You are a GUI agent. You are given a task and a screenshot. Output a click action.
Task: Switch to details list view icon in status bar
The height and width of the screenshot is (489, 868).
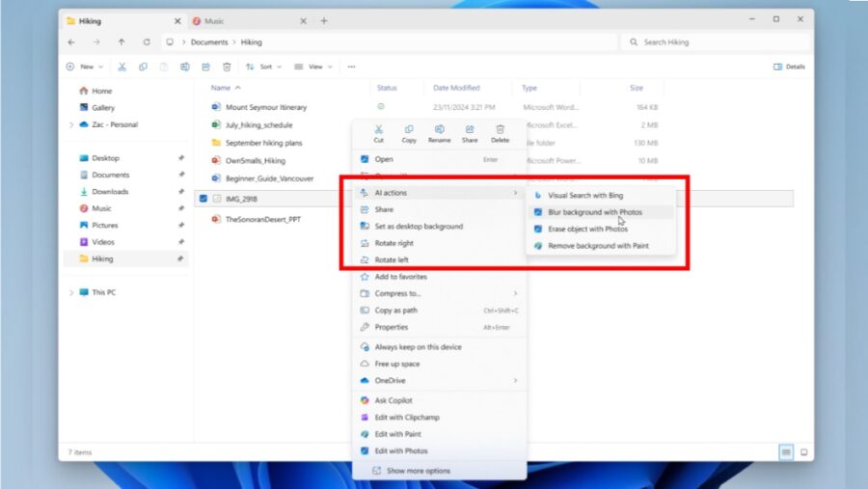(786, 452)
